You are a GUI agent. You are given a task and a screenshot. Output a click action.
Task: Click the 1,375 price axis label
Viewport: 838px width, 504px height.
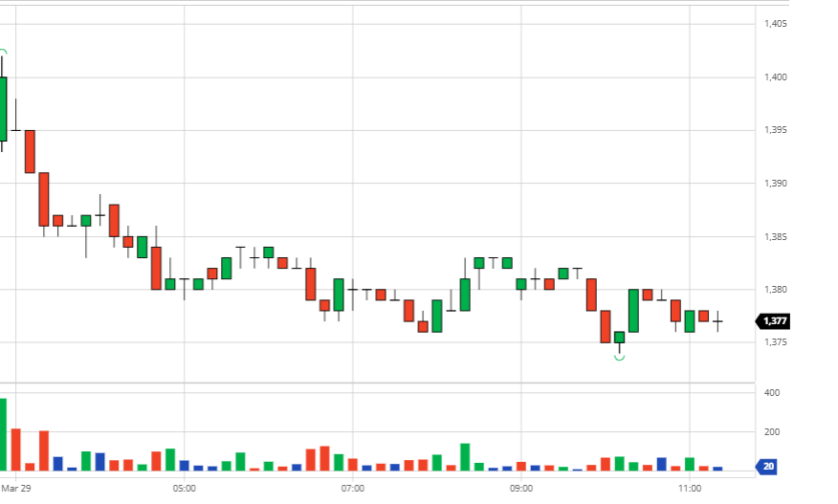click(776, 341)
